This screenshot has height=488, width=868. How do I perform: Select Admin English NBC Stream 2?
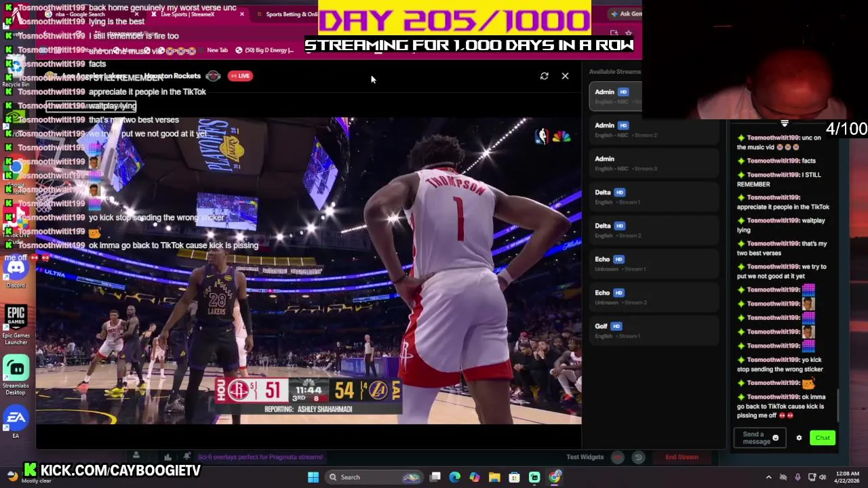[654, 129]
